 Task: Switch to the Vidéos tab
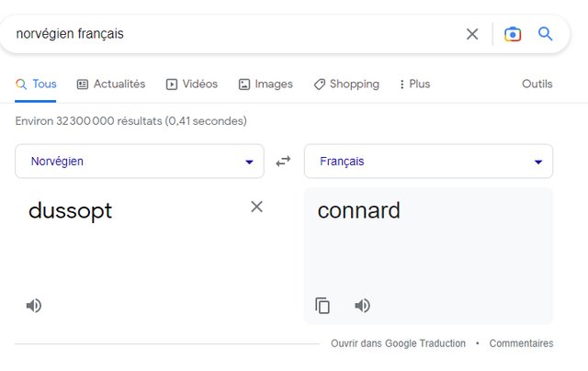pyautogui.click(x=192, y=84)
